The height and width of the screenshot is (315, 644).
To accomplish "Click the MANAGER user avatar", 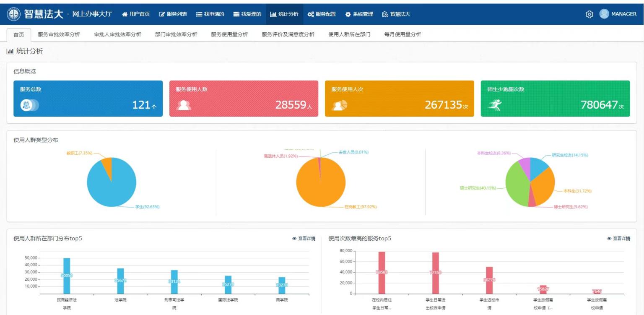I will tap(604, 14).
